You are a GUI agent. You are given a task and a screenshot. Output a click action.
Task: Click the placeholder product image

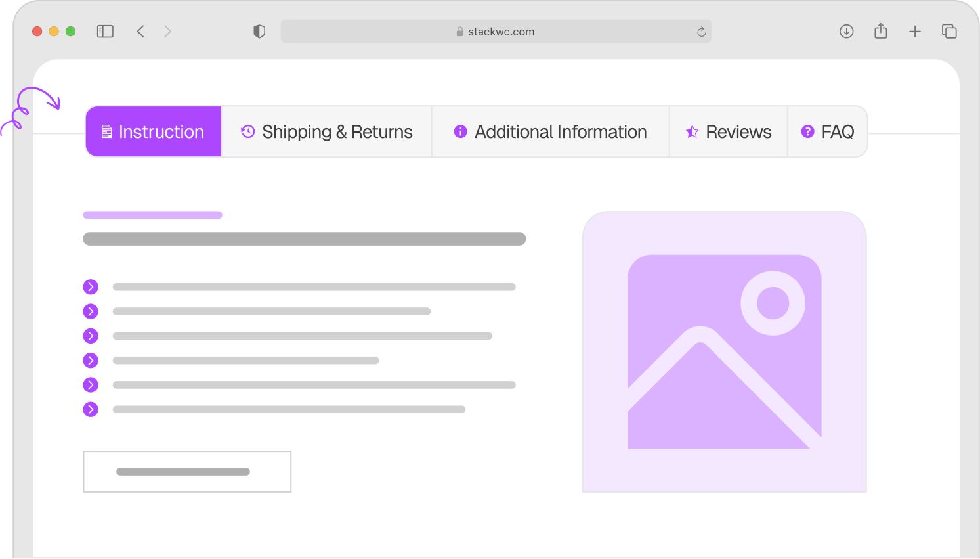724,352
